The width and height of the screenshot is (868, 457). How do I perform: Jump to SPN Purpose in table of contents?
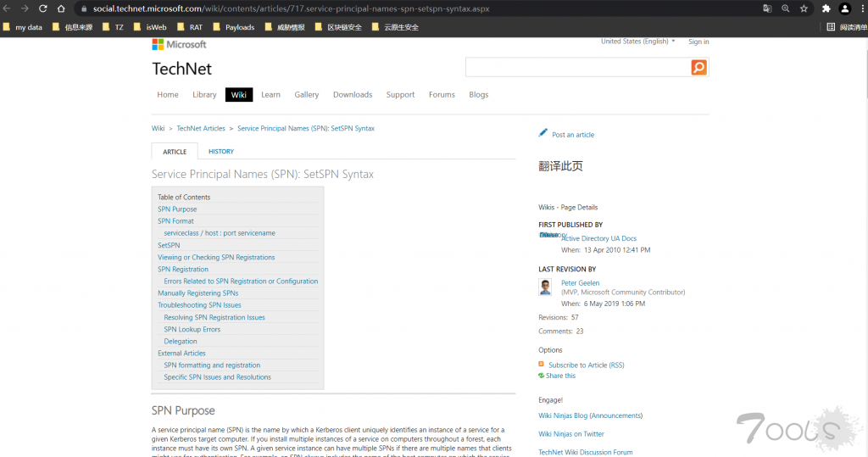click(177, 209)
